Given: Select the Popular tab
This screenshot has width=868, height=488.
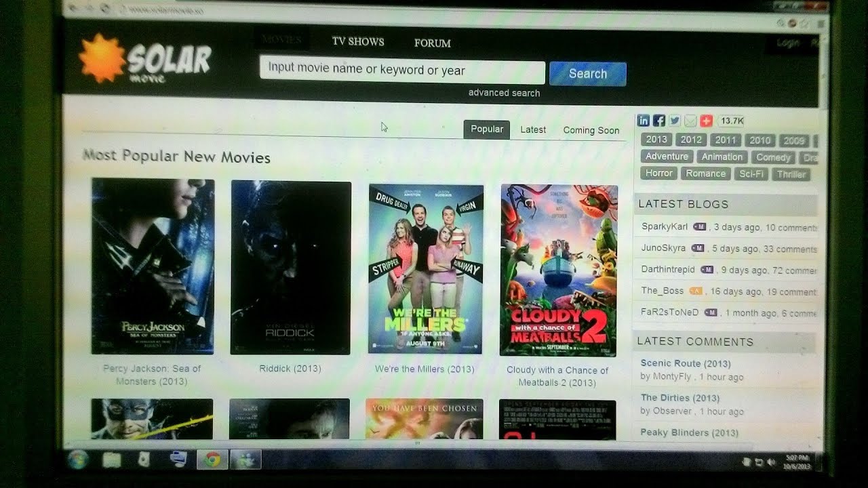Looking at the screenshot, I should pos(487,129).
